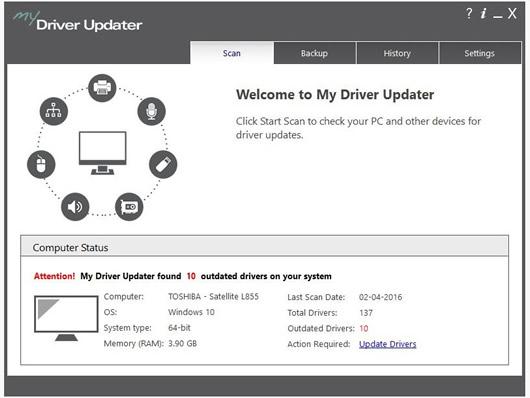Click the computer name TOSHIBA - Satellite L855
Viewport: 530px width, 398px height.
[x=213, y=297]
